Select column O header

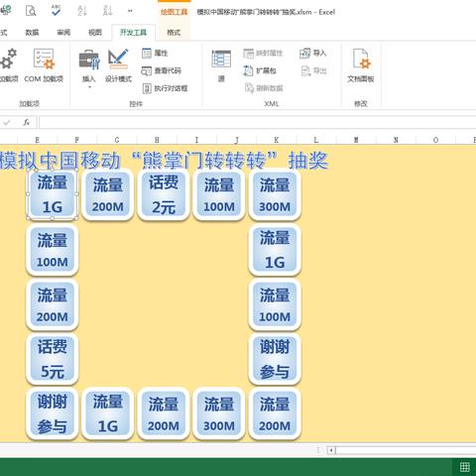click(x=435, y=140)
